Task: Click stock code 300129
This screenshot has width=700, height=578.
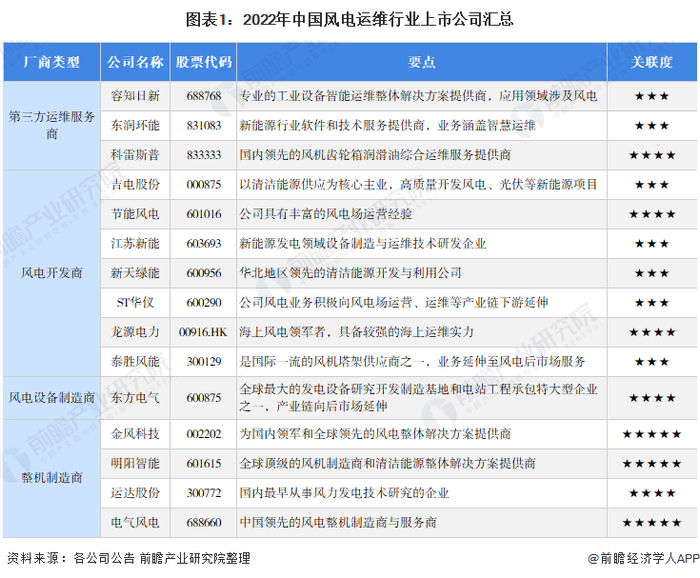Action: (204, 362)
